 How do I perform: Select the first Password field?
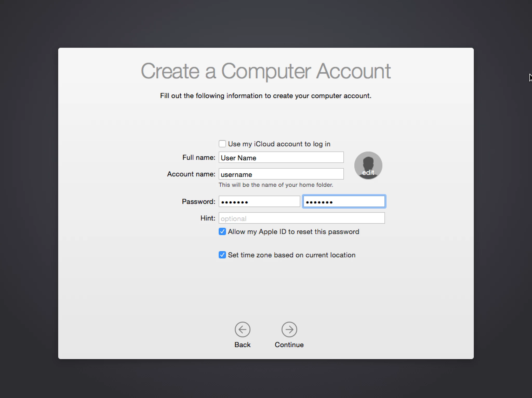pyautogui.click(x=259, y=202)
